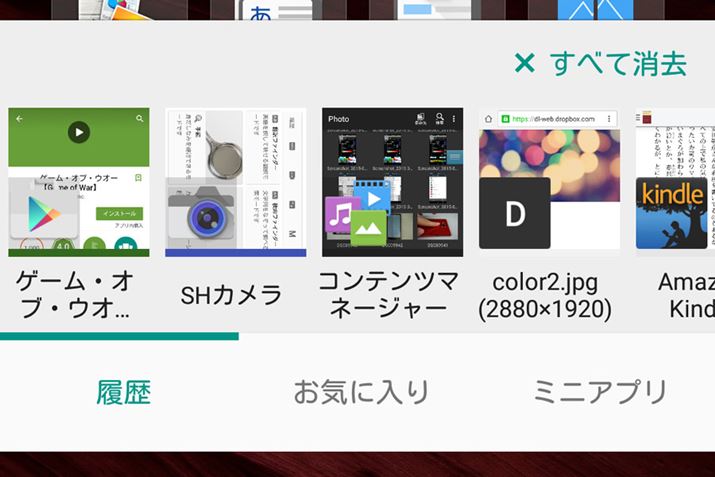Switch to the 履歴 history tab
This screenshot has width=715, height=477.
pyautogui.click(x=123, y=392)
